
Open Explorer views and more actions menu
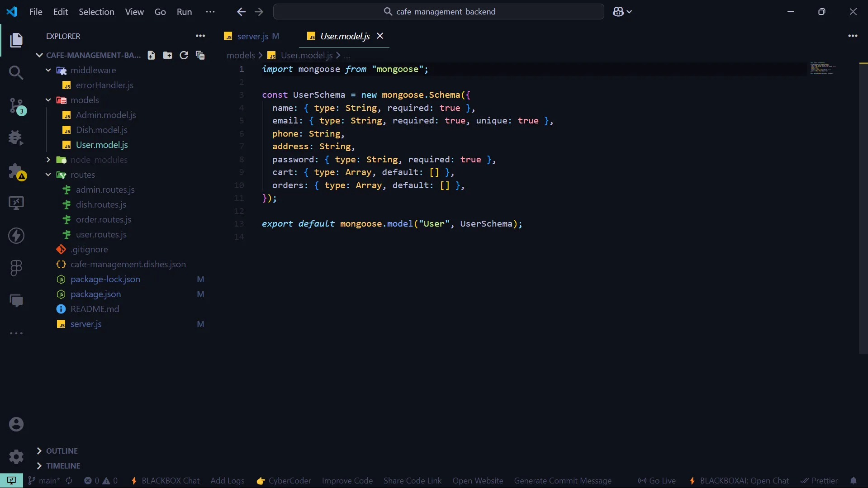[200, 36]
